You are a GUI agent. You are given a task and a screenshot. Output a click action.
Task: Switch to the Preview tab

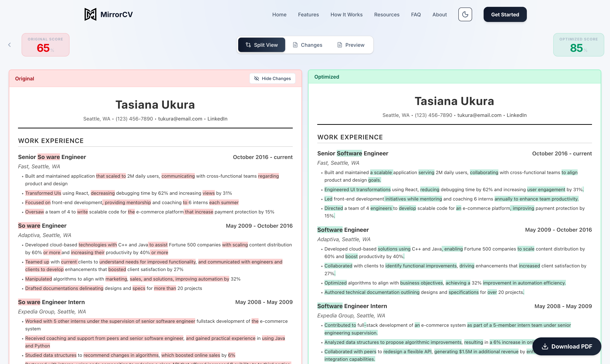pos(351,45)
